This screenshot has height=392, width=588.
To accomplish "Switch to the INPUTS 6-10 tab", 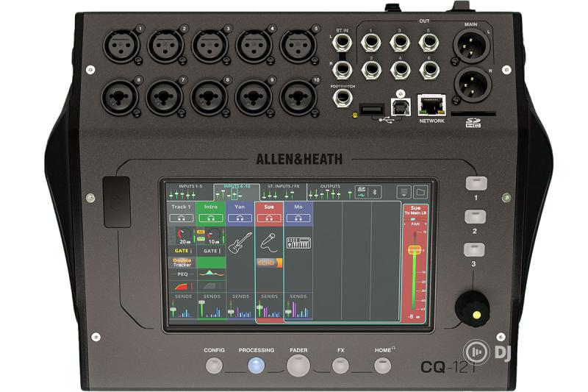I will pos(237,191).
